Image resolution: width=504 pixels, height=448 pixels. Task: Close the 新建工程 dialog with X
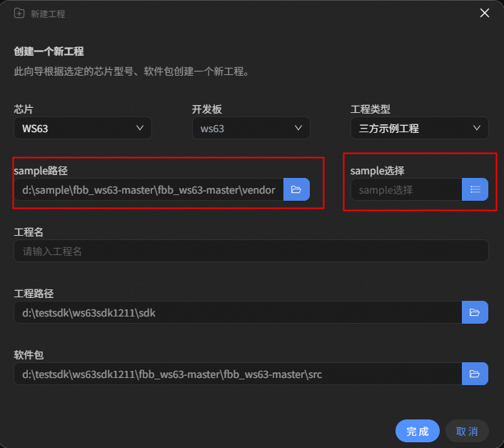point(485,13)
